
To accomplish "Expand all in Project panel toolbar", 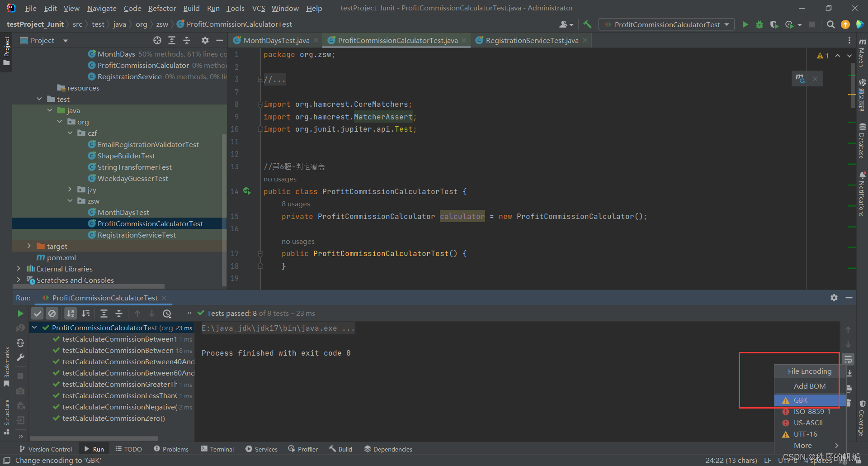I will 172,40.
